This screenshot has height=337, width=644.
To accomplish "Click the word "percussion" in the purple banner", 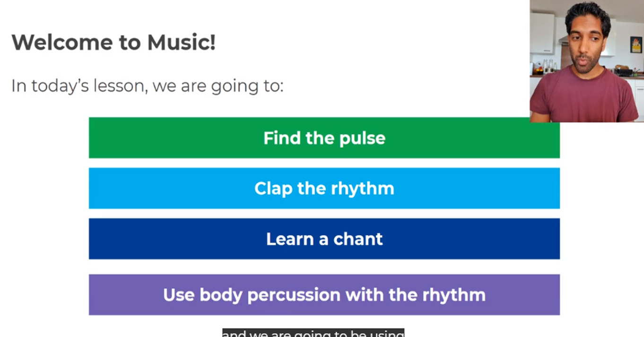I will 293,295.
